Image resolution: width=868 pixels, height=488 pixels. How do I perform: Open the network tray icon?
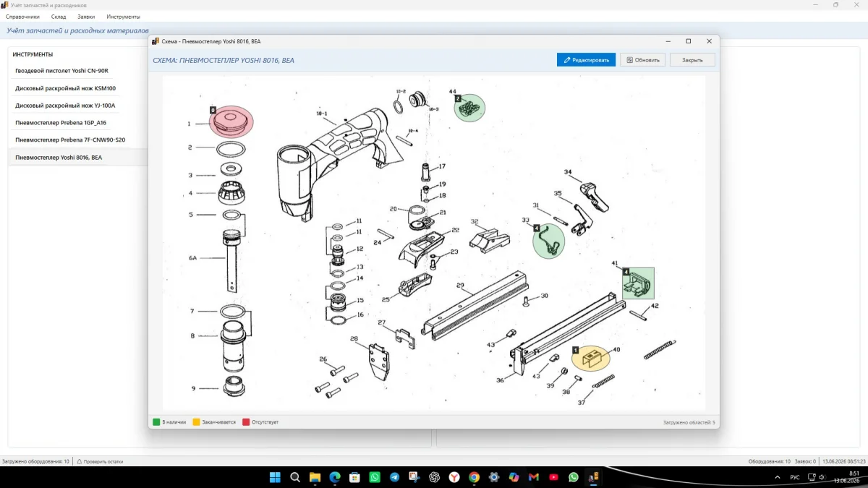[812, 477]
